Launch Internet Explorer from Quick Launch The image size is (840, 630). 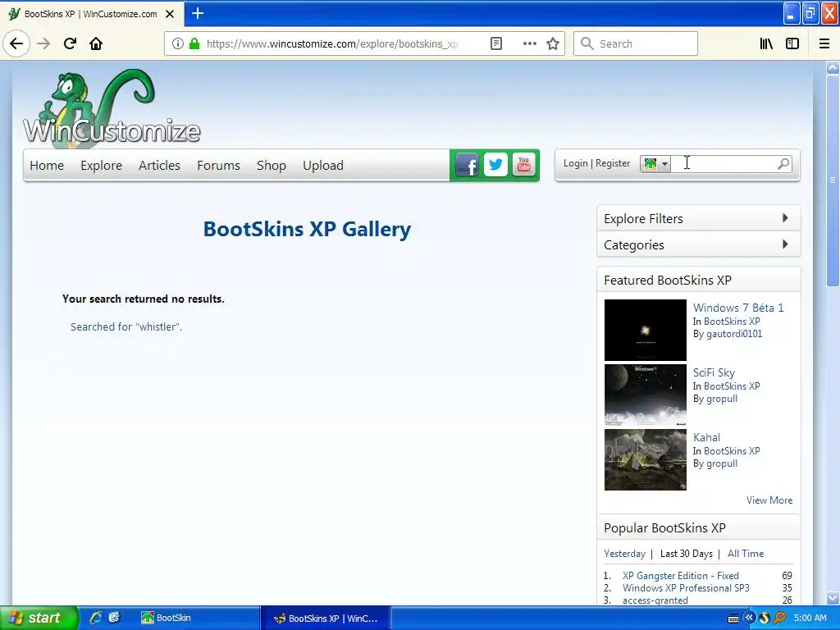point(96,619)
